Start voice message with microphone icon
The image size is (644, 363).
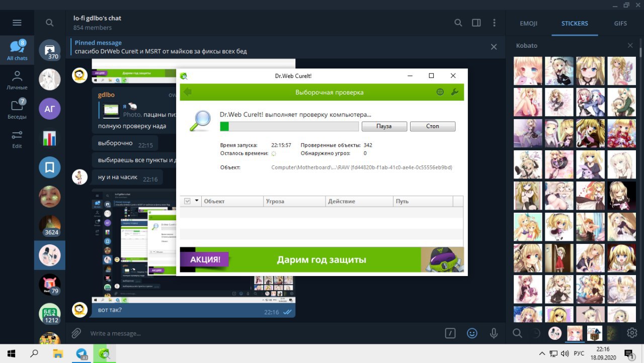[494, 333]
